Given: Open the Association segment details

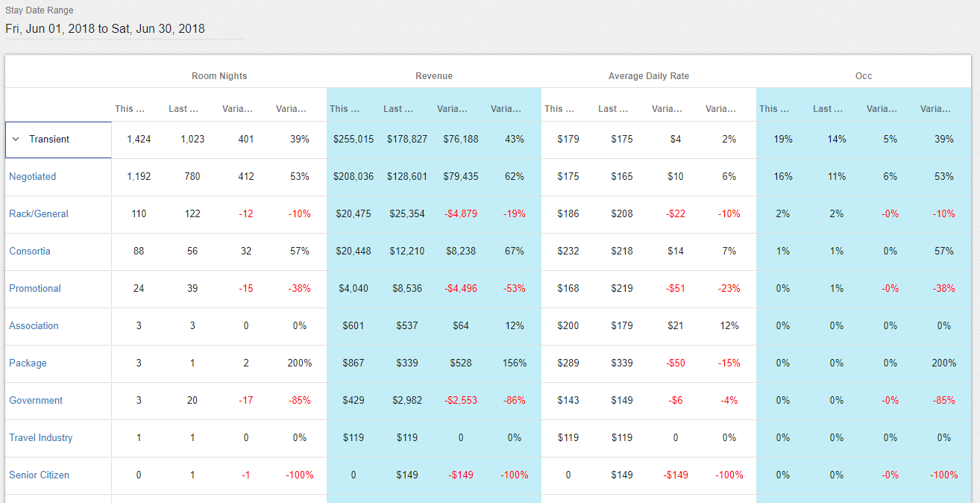Looking at the screenshot, I should click(x=34, y=325).
